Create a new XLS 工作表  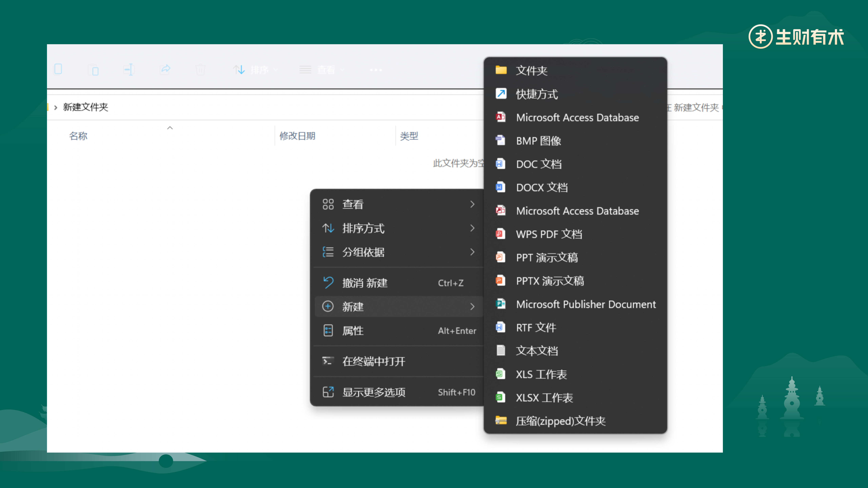(575, 374)
